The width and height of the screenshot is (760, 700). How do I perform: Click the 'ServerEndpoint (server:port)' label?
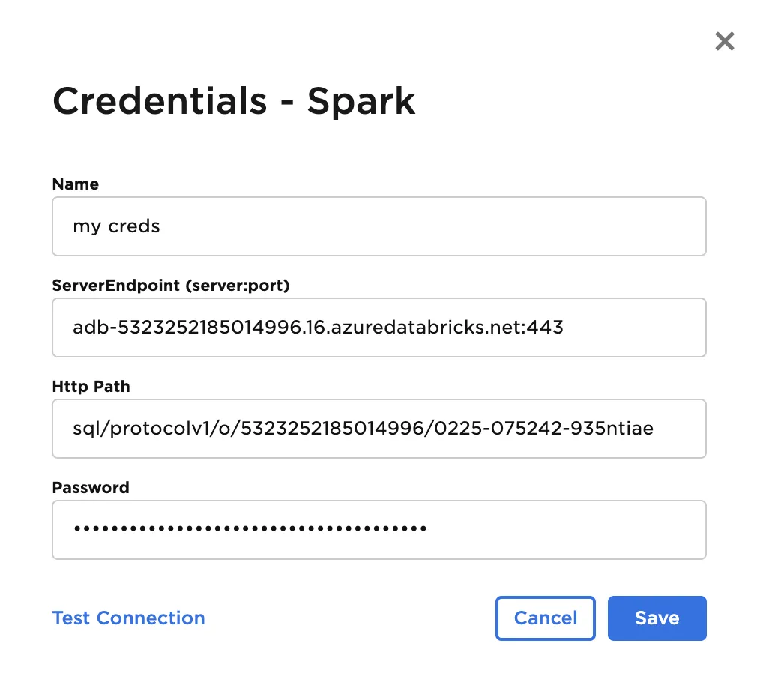(x=170, y=286)
